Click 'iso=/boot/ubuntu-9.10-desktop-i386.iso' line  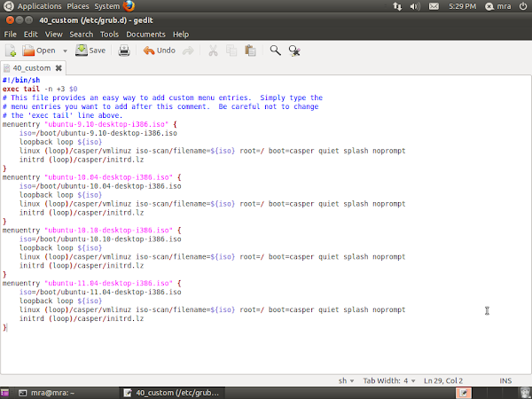[x=98, y=133]
